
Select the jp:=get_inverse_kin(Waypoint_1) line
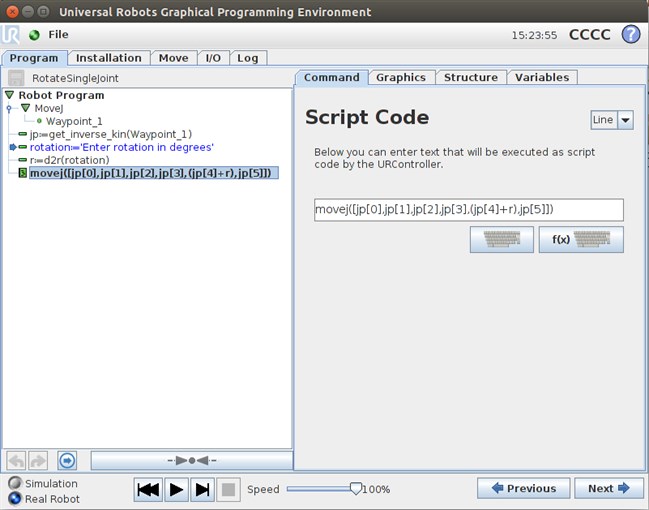[x=111, y=134]
